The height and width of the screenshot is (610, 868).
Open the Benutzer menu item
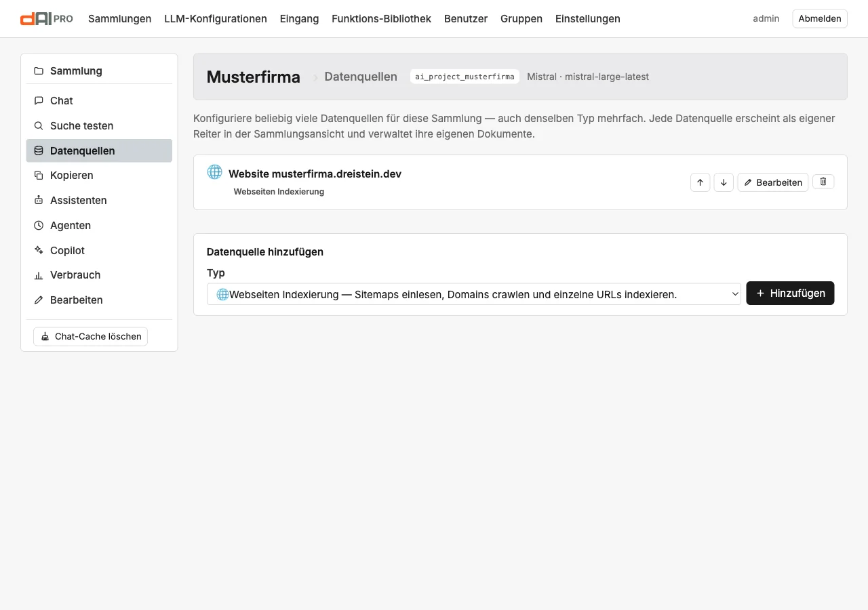point(466,19)
